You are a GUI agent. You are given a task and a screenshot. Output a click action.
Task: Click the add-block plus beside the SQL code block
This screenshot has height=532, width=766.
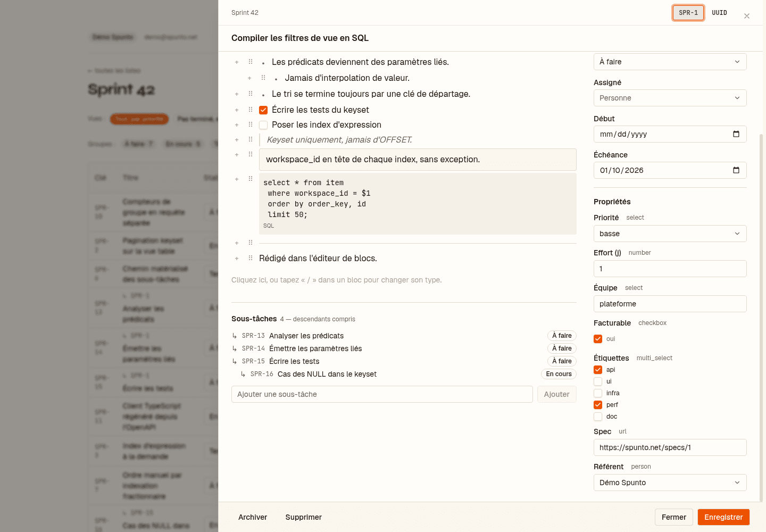tap(237, 179)
